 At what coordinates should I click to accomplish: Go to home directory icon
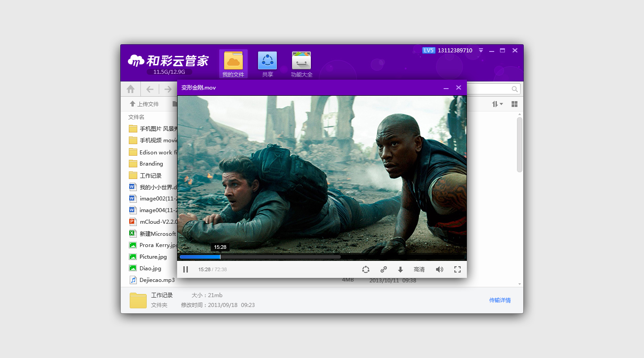point(131,89)
